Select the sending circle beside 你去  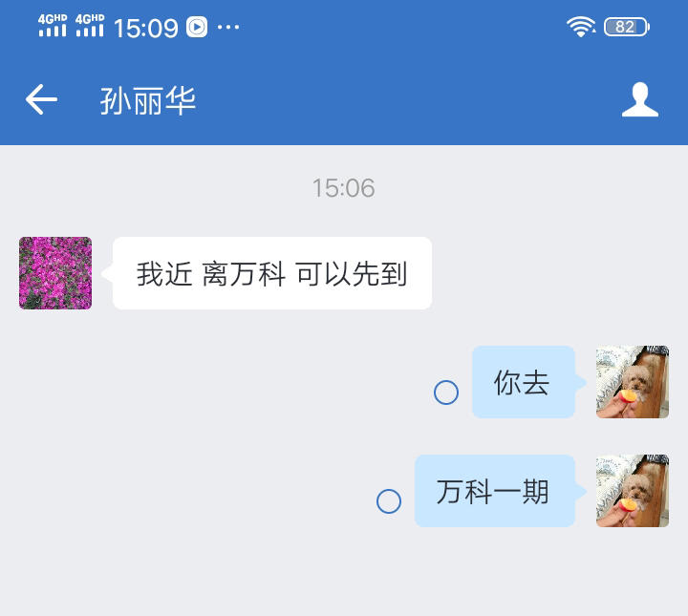[x=446, y=392]
